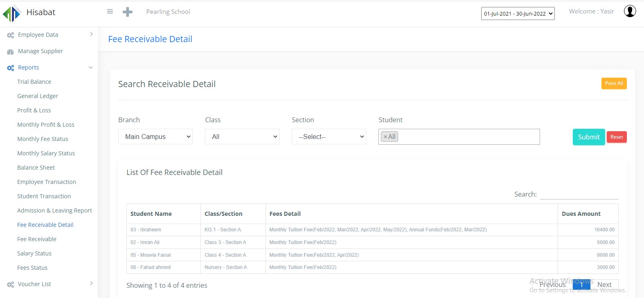
Task: Open the Class dropdown
Action: [x=242, y=137]
